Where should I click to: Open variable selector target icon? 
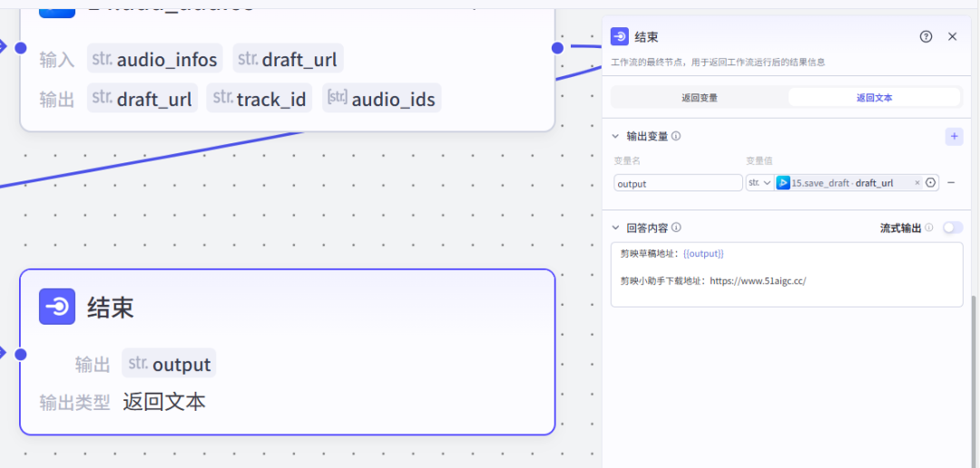click(931, 183)
